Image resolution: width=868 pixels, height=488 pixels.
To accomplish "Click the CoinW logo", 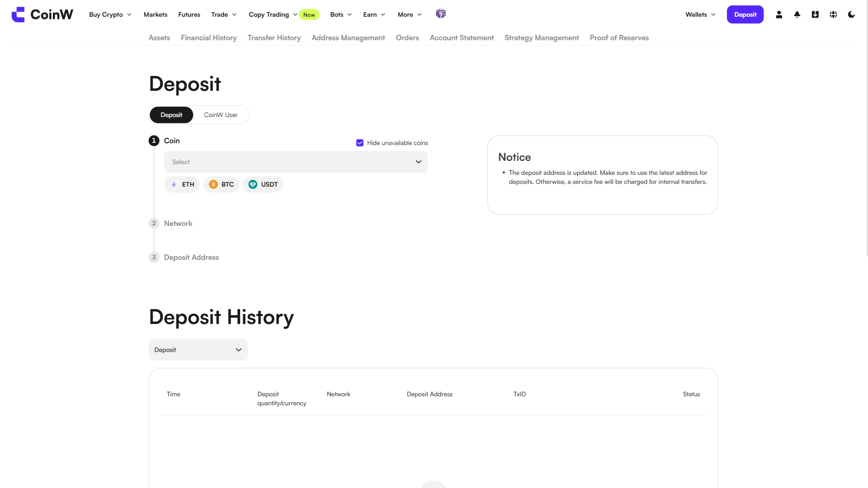I will (x=42, y=14).
